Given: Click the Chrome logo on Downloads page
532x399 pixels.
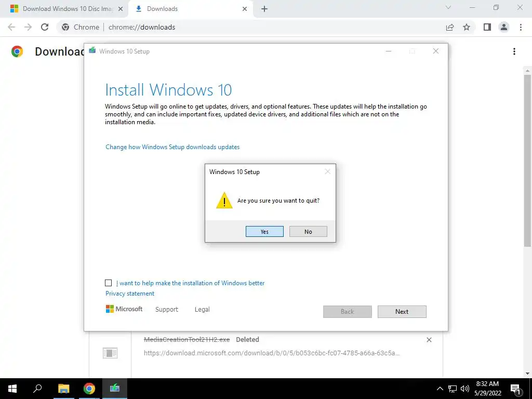Looking at the screenshot, I should 17,51.
